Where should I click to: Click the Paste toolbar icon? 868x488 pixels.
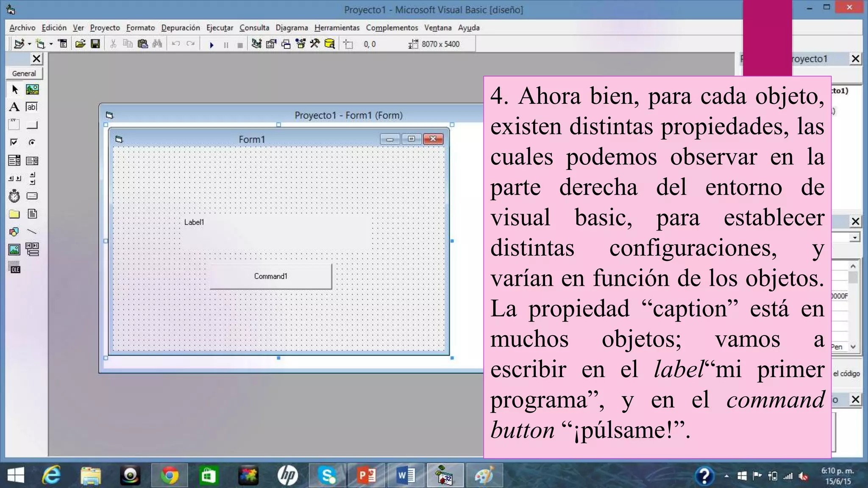(x=143, y=44)
